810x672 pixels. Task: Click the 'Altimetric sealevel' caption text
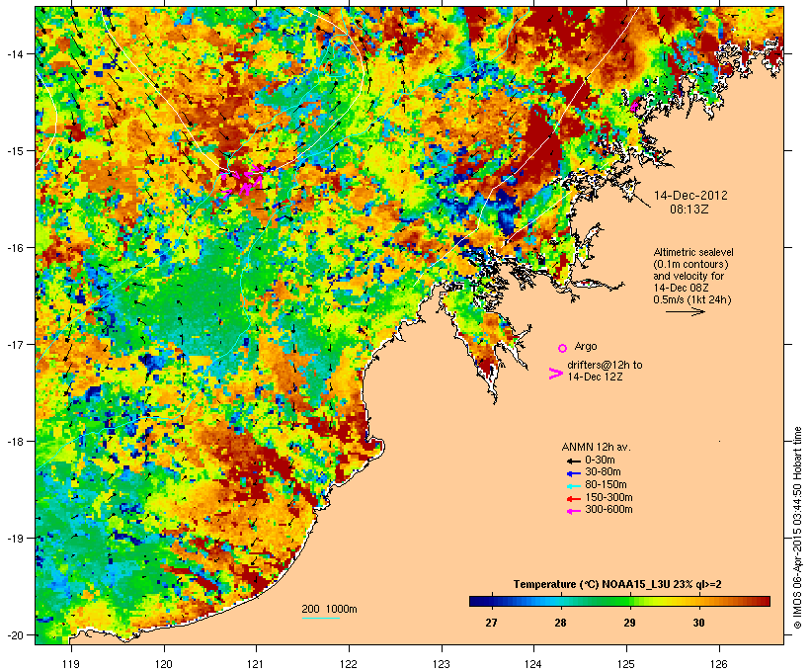(x=693, y=252)
